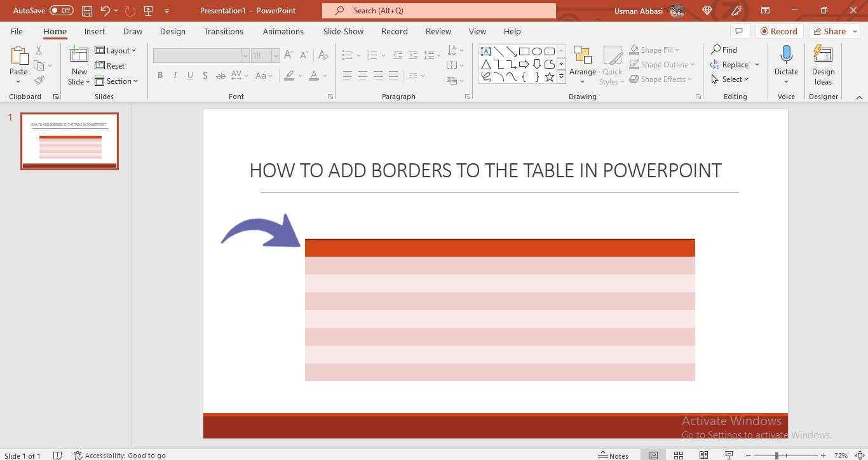Click the Dictate microphone icon
The width and height of the screenshot is (868, 460).
tap(786, 55)
